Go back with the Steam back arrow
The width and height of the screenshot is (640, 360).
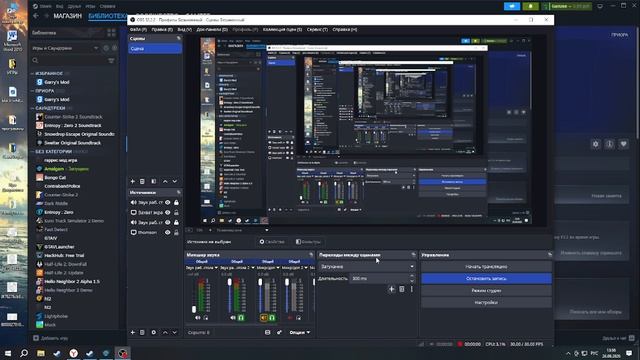36,16
